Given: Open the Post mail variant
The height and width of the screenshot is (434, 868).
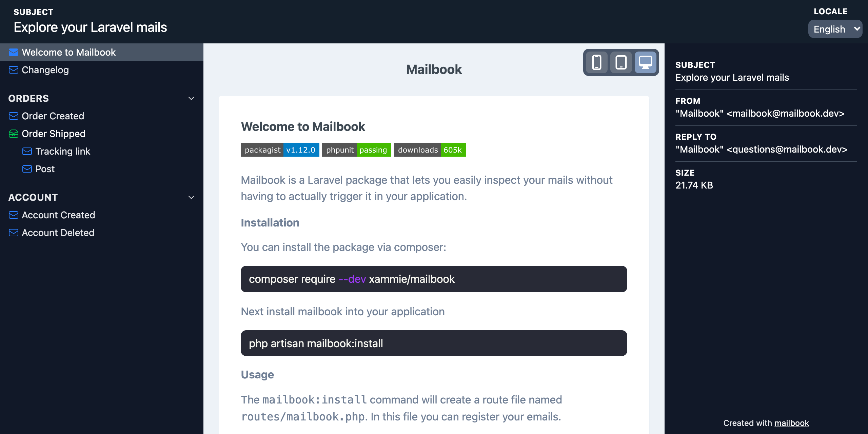Looking at the screenshot, I should (x=45, y=169).
